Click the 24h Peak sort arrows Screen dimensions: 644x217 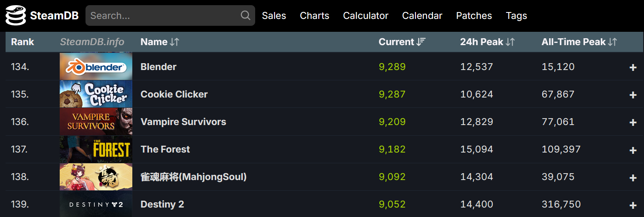point(510,42)
